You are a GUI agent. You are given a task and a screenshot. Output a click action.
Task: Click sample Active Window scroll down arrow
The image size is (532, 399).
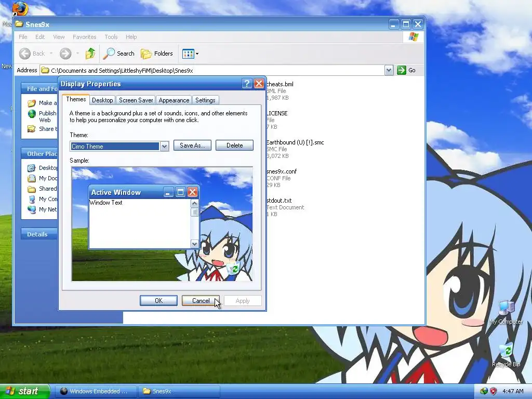pos(194,244)
